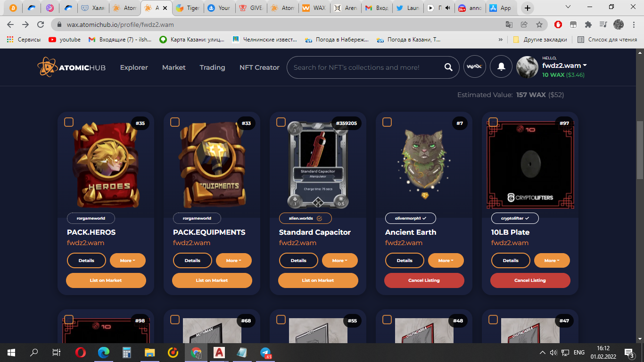
Task: Expand More menu for PACK.EQUIPMENTS
Action: [x=234, y=260]
